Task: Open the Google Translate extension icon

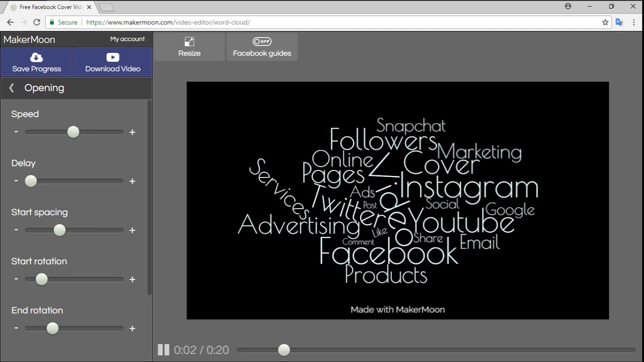Action: (619, 22)
